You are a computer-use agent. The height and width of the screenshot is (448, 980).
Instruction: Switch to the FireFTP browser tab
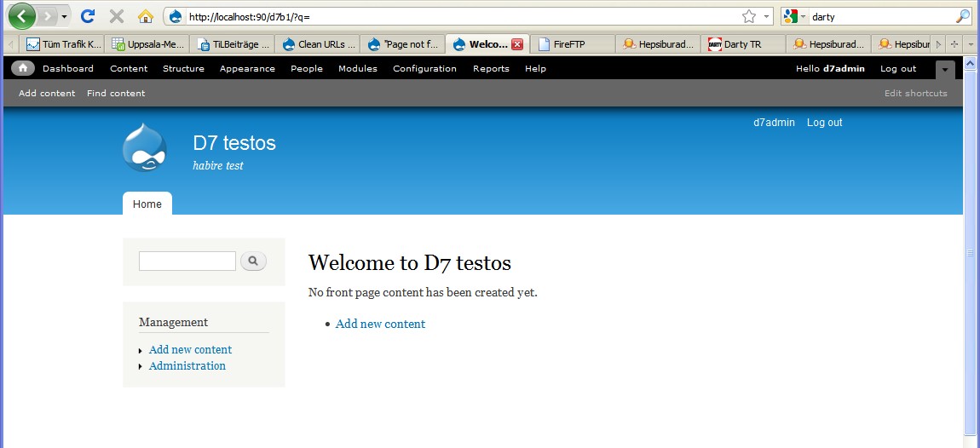point(568,44)
